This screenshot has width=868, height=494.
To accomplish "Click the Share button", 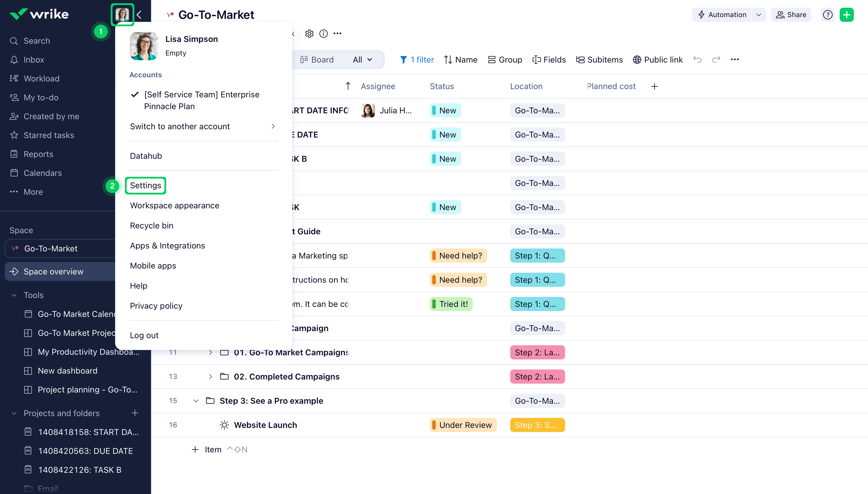I will (791, 14).
